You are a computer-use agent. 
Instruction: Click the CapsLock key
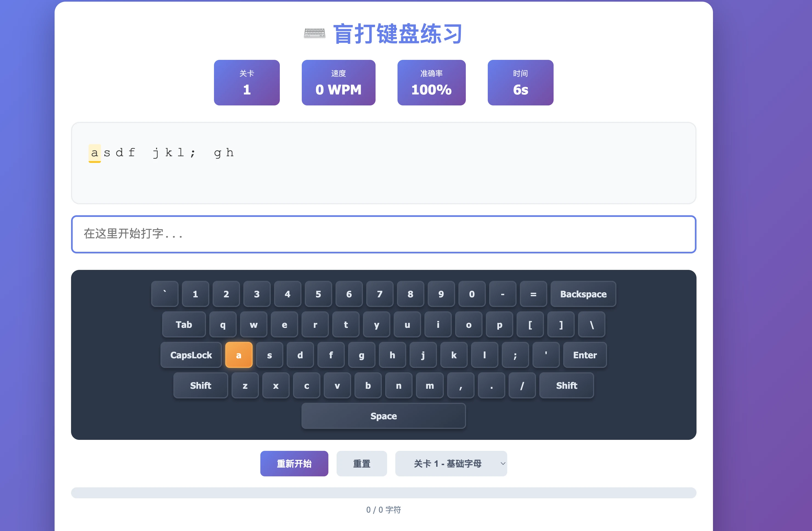[191, 355]
